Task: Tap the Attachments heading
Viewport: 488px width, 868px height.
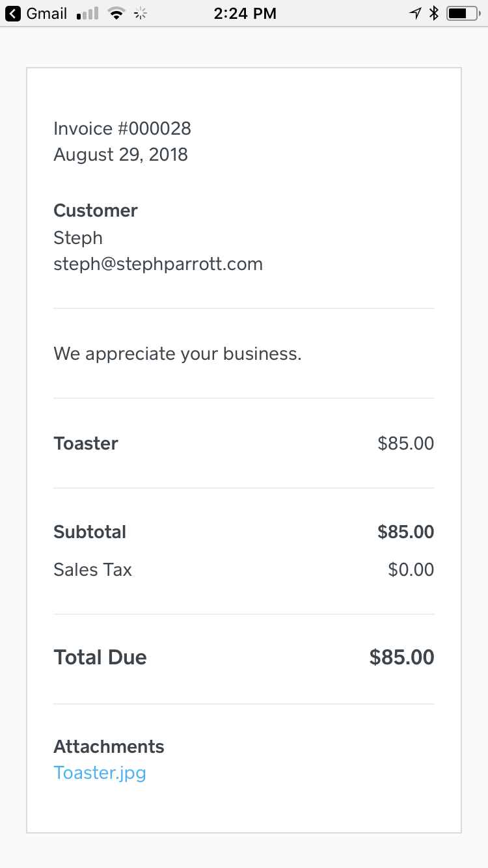Action: (109, 747)
